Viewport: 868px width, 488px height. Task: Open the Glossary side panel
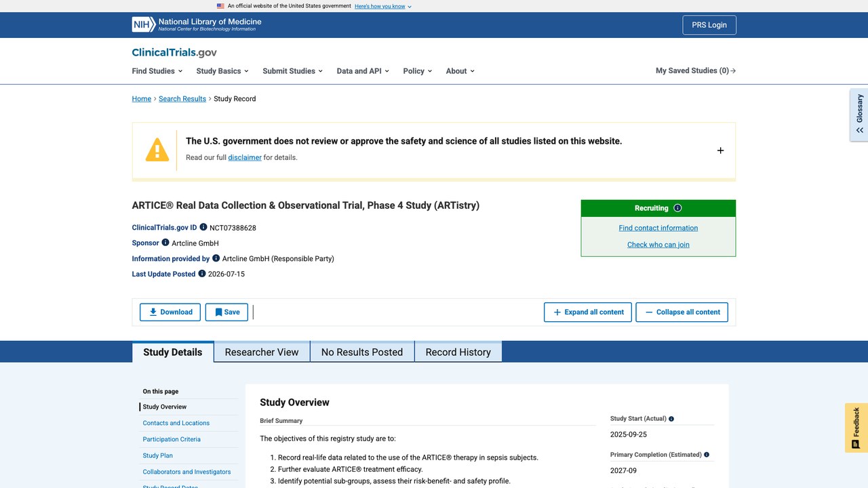(x=859, y=115)
